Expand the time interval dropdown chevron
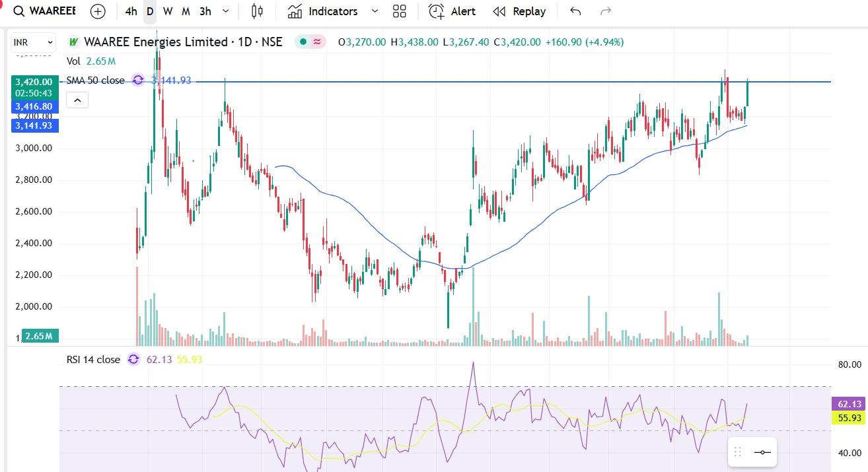The image size is (868, 472). [x=227, y=11]
